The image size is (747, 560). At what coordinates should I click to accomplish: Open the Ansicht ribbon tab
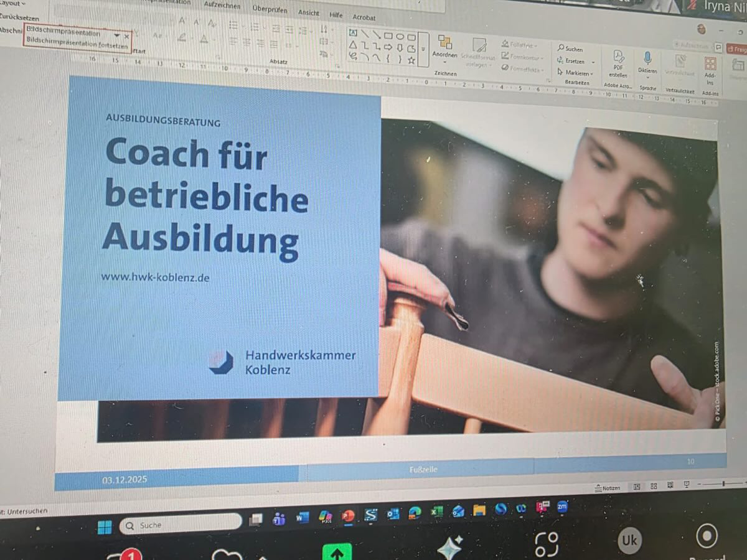[309, 12]
